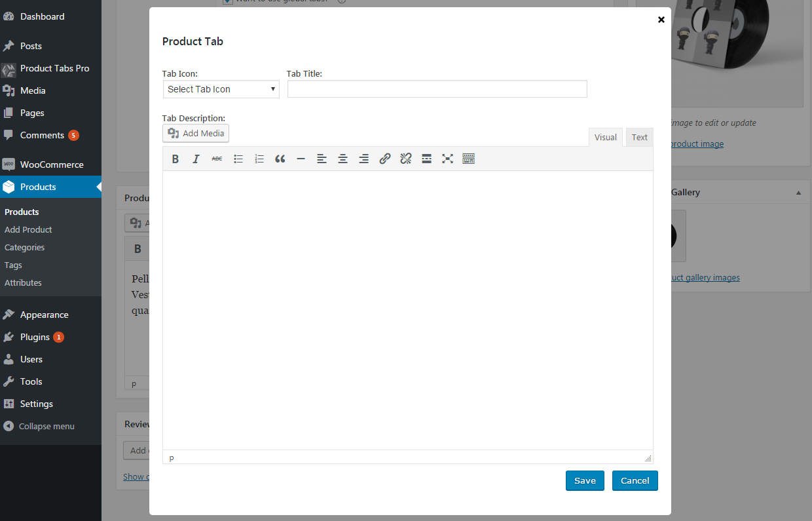Insert a bulleted list
The image size is (812, 521).
[x=238, y=159]
